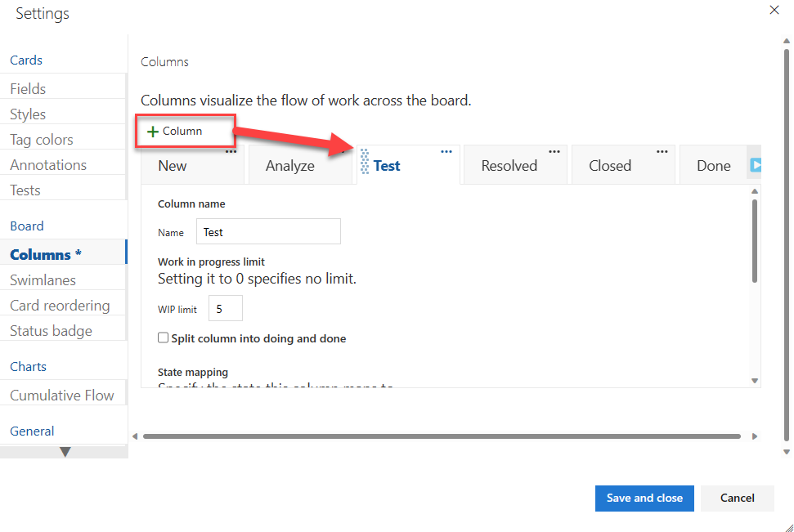This screenshot has width=794, height=532.
Task: Open the Closed column options menu
Action: 662,151
